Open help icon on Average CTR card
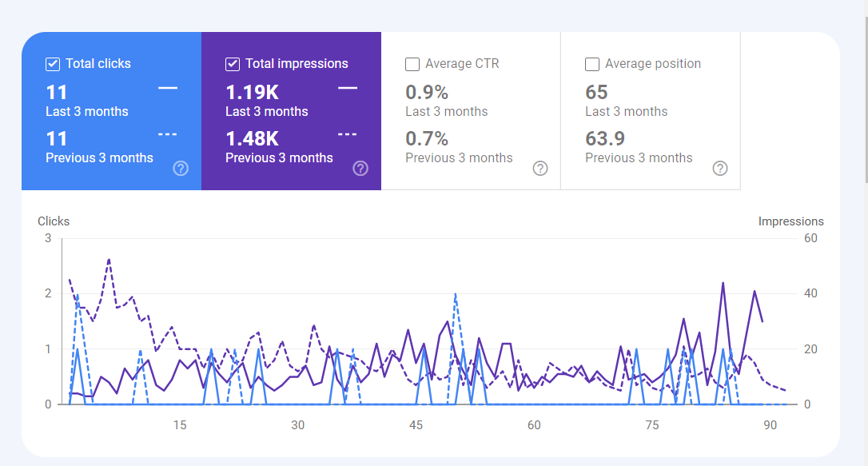868x466 pixels. tap(540, 168)
